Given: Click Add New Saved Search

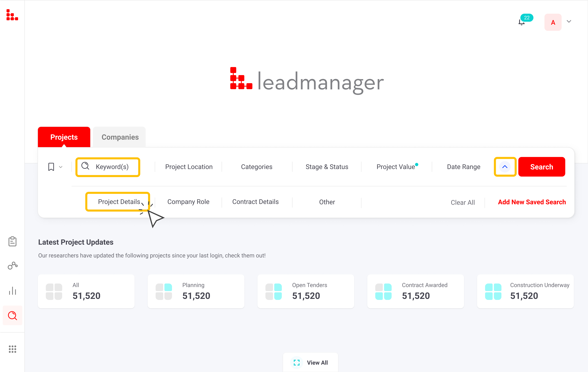Looking at the screenshot, I should point(532,202).
